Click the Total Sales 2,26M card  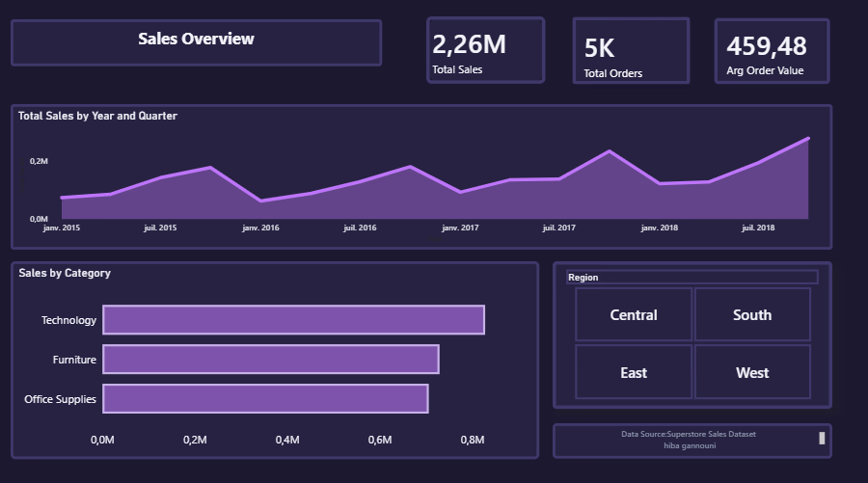pos(485,50)
